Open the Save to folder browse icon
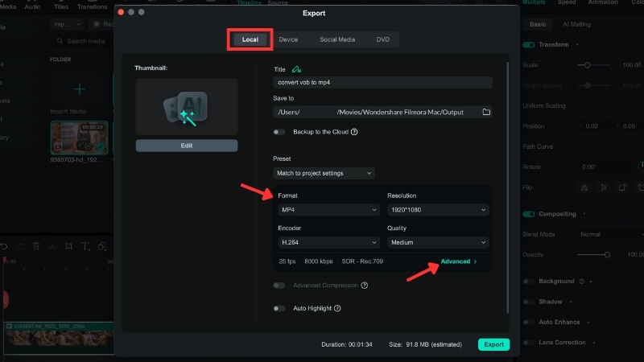The height and width of the screenshot is (362, 644). point(486,112)
